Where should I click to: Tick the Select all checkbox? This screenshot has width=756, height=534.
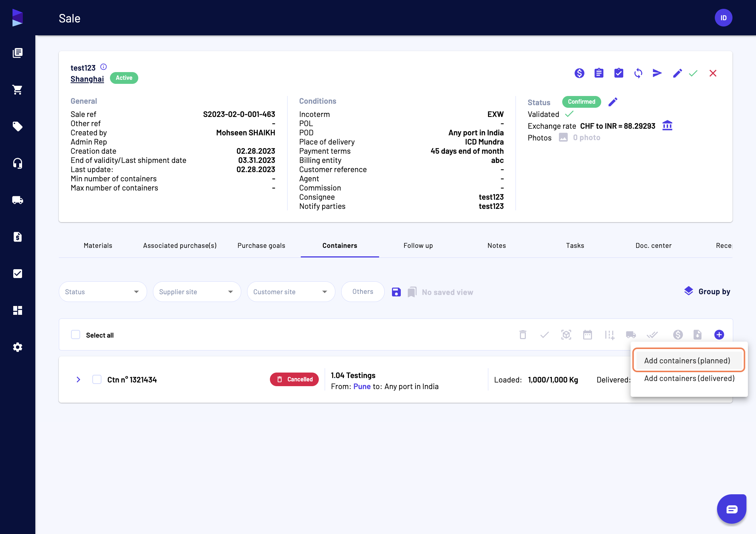76,335
